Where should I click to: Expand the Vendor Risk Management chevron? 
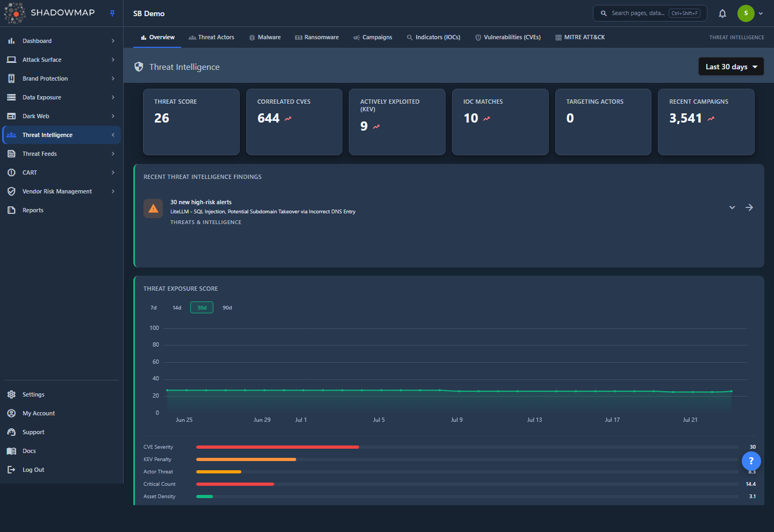pyautogui.click(x=113, y=191)
